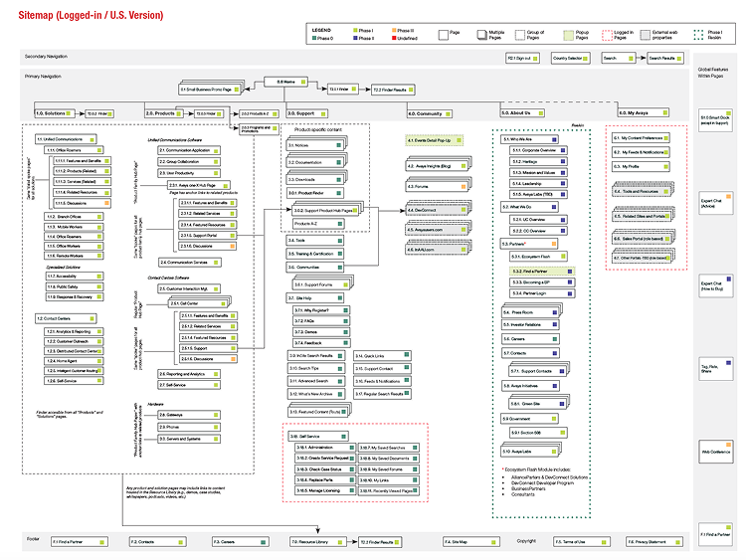Click the Group of Pages legend symbol
The image size is (746, 560).
coord(519,35)
